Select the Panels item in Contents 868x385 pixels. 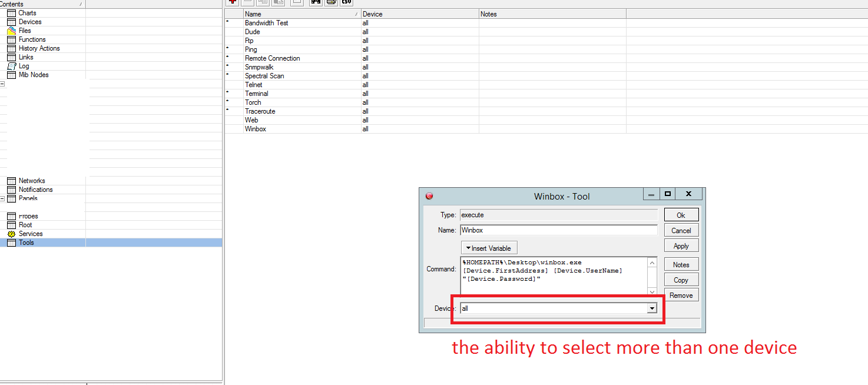coord(28,198)
